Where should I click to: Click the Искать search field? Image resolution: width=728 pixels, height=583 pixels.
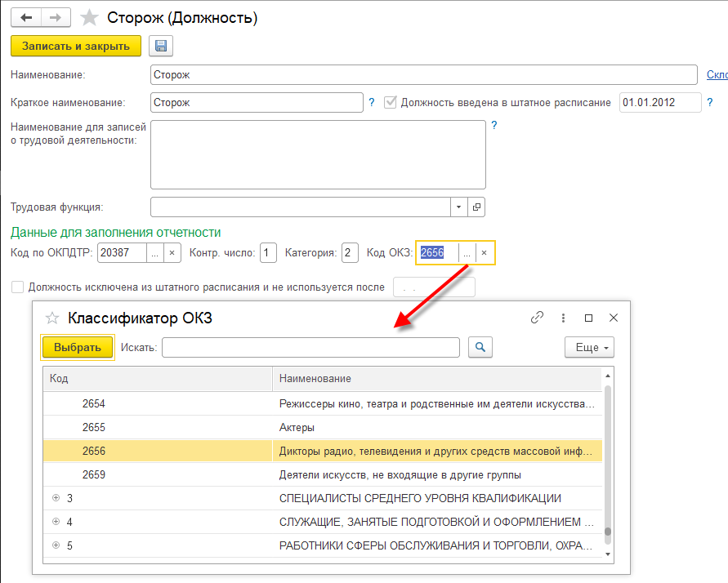[x=310, y=347]
